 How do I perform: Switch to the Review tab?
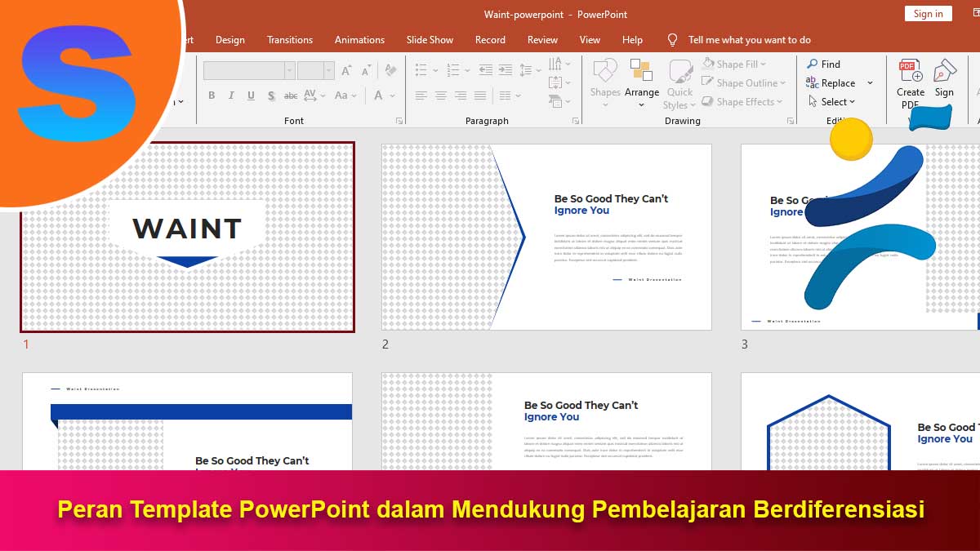[x=542, y=39]
